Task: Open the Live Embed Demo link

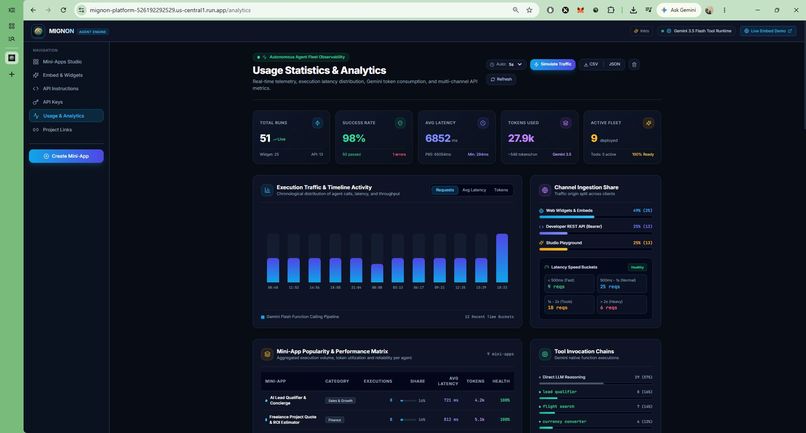Action: (x=768, y=31)
